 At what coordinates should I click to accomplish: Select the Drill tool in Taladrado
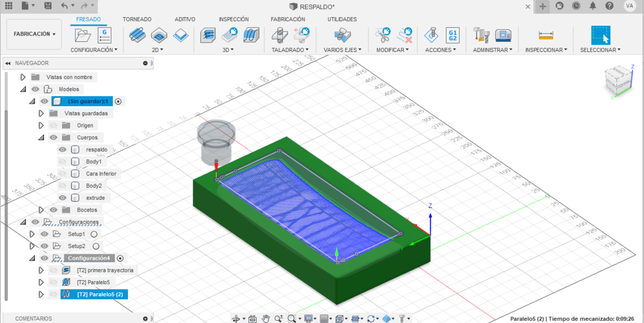click(x=280, y=35)
